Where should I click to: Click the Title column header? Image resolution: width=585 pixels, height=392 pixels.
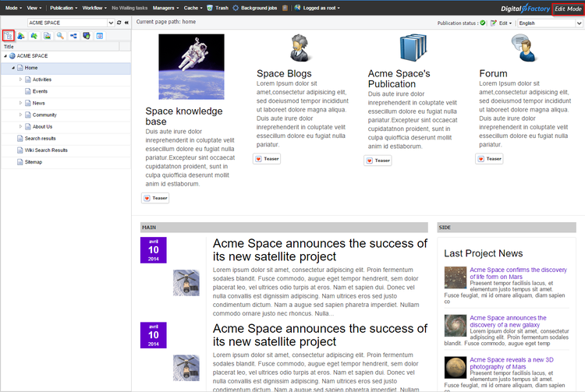60,47
